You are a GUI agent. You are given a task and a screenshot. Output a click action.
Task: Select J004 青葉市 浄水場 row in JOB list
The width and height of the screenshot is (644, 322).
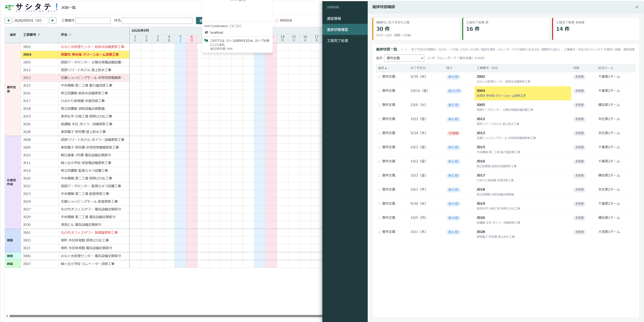coord(75,54)
